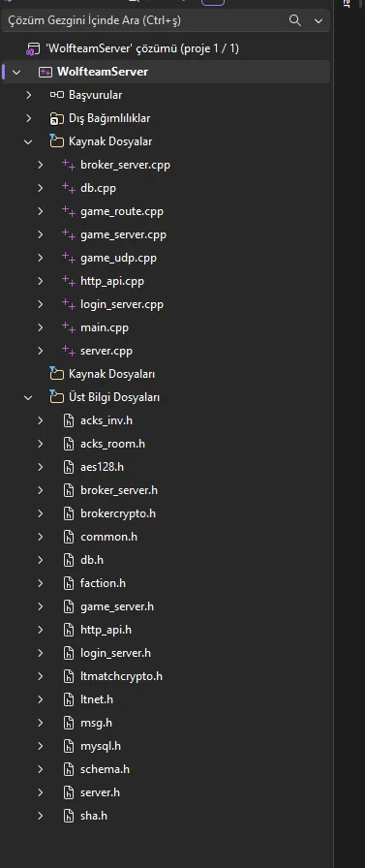
Task: Click the C++ icon of game_server.cpp
Action: click(x=69, y=234)
